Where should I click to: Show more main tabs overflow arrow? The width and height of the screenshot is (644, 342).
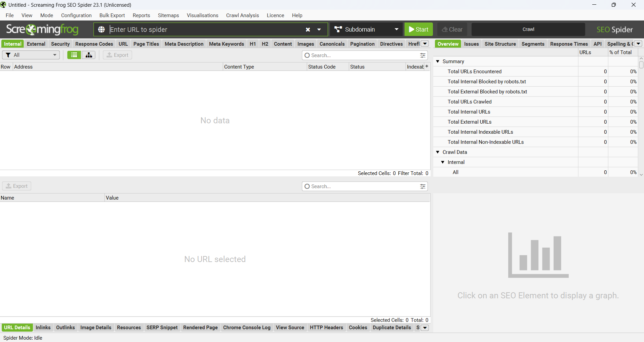pyautogui.click(x=425, y=44)
